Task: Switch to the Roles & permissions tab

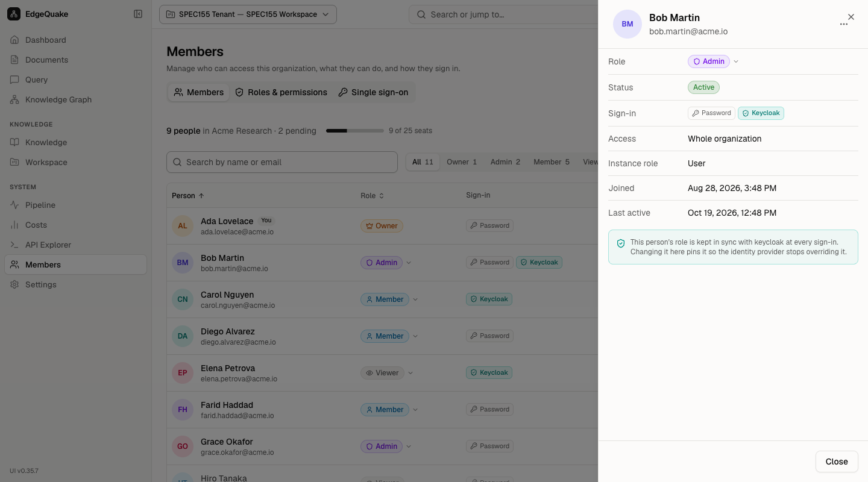Action: [281, 92]
